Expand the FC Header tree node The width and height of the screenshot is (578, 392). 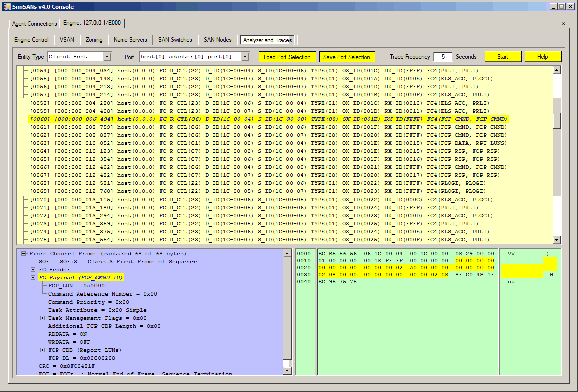(x=33, y=270)
